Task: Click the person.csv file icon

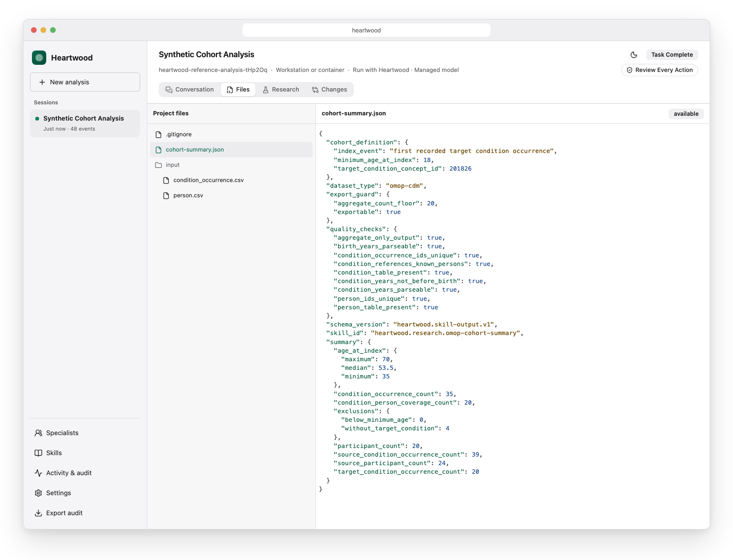Action: click(x=166, y=195)
